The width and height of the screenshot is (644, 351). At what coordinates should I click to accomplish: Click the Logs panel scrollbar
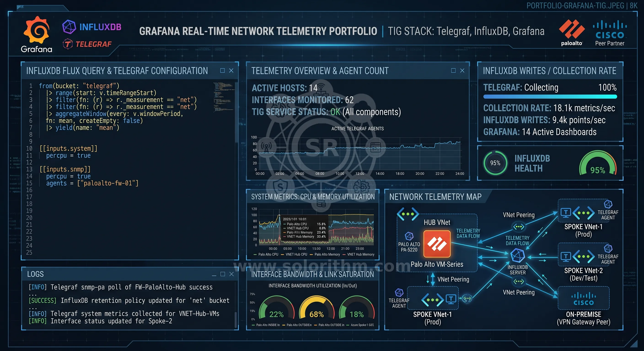(x=235, y=319)
